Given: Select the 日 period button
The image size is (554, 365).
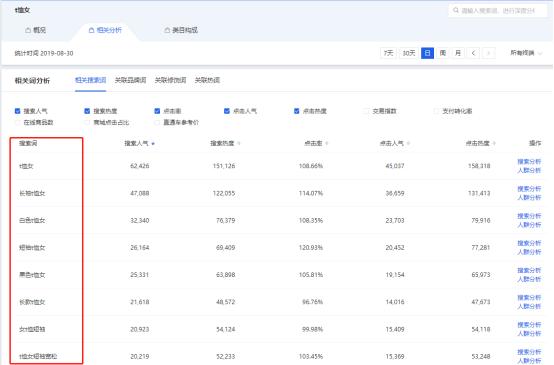Looking at the screenshot, I should (x=428, y=53).
